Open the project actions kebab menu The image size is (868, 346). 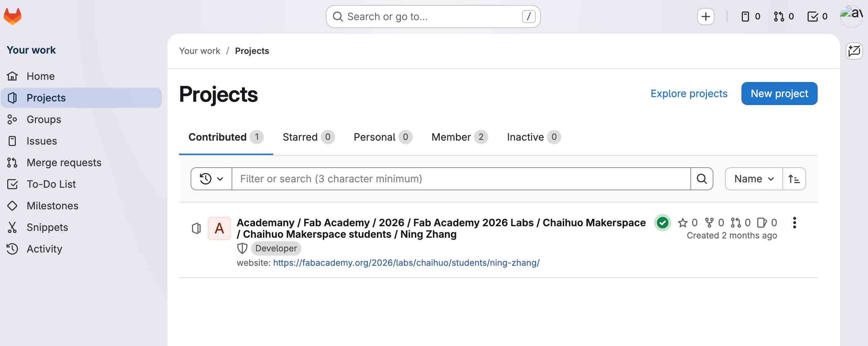point(794,223)
